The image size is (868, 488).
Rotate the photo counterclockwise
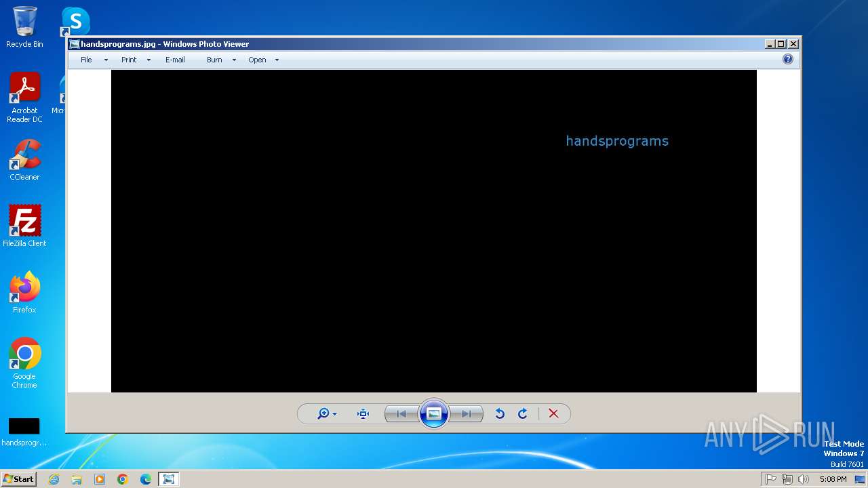pyautogui.click(x=500, y=413)
